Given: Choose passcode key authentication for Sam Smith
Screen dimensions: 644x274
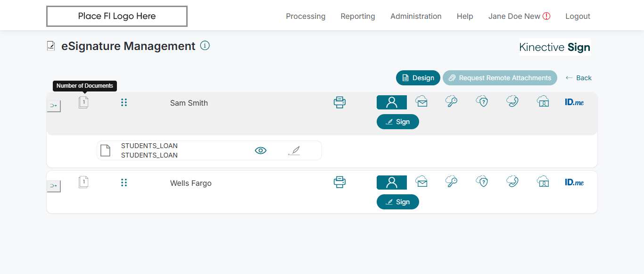Looking at the screenshot, I should coord(451,101).
